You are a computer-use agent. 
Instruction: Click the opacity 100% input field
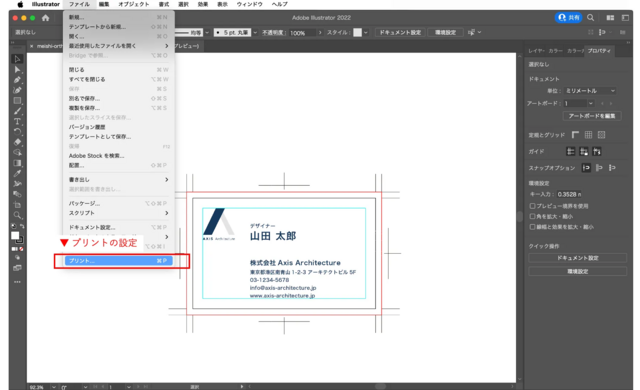[x=302, y=33]
